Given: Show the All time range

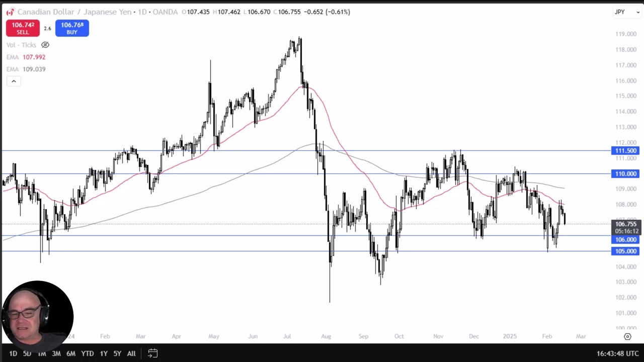Looking at the screenshot, I should point(131,353).
